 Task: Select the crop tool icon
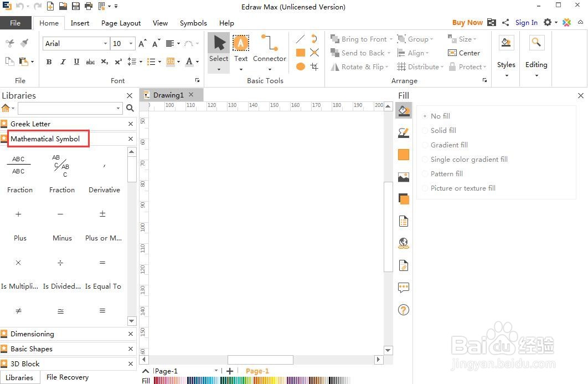314,66
